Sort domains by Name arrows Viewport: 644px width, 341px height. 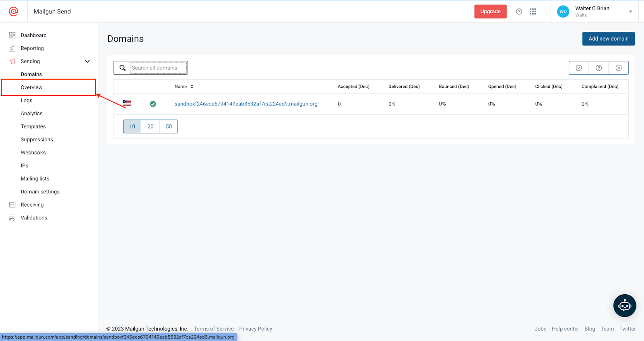pyautogui.click(x=192, y=87)
